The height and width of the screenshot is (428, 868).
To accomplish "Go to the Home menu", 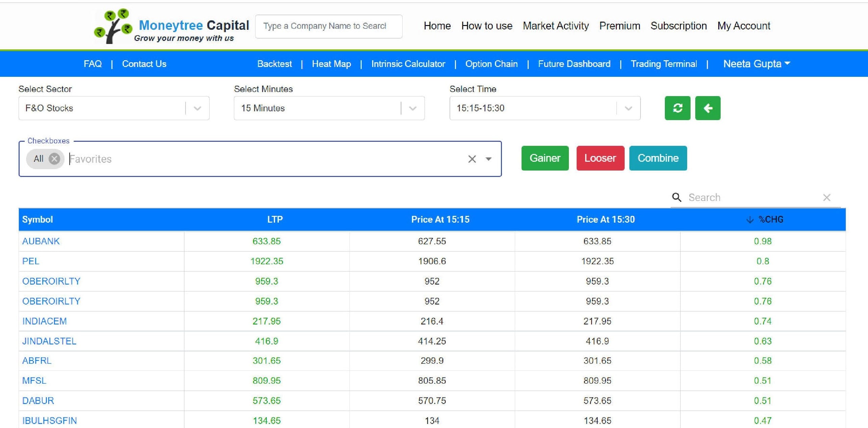I will click(437, 26).
